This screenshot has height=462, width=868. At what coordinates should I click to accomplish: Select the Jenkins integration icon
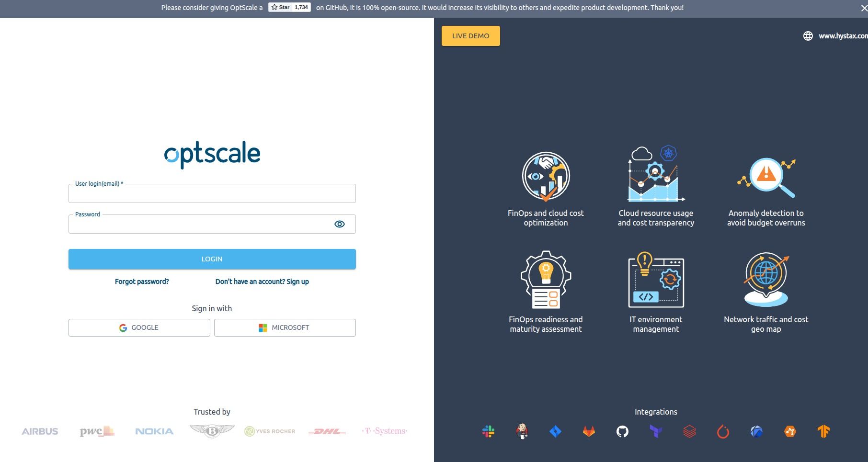coord(521,431)
